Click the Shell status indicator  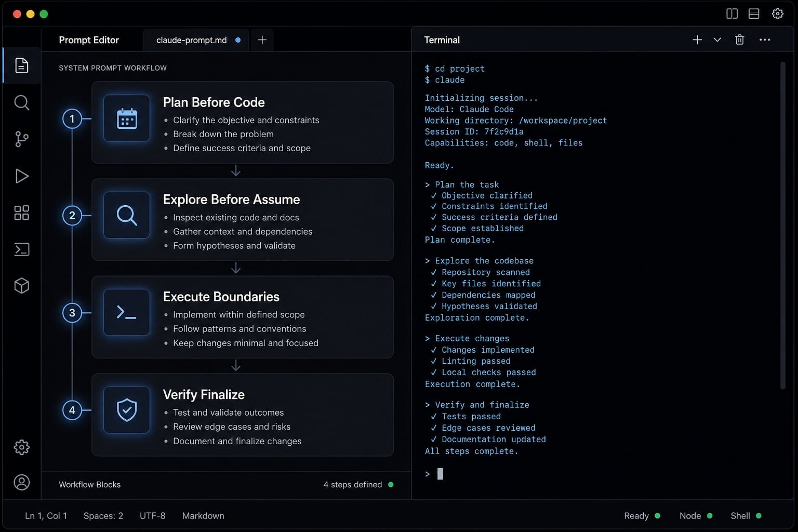point(746,516)
